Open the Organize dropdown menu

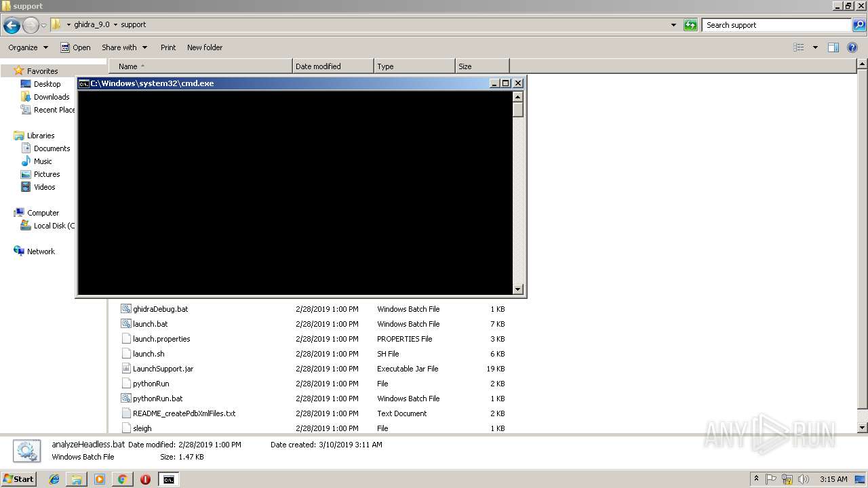(28, 47)
